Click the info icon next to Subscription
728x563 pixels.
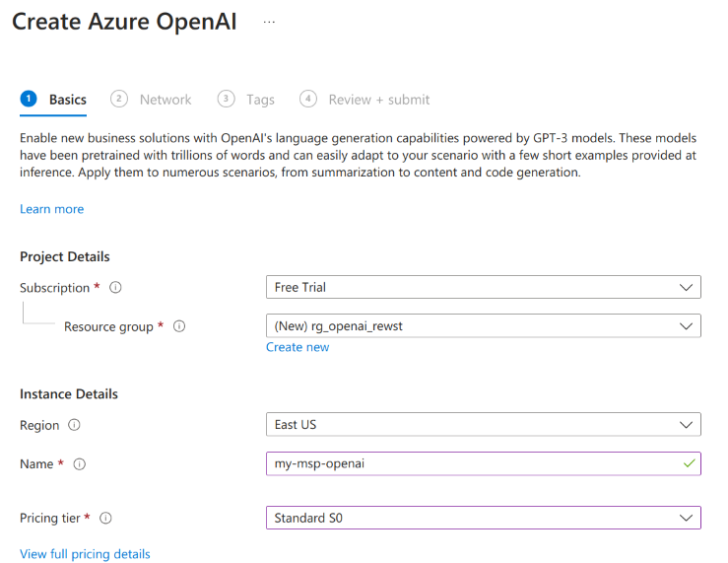pyautogui.click(x=115, y=288)
